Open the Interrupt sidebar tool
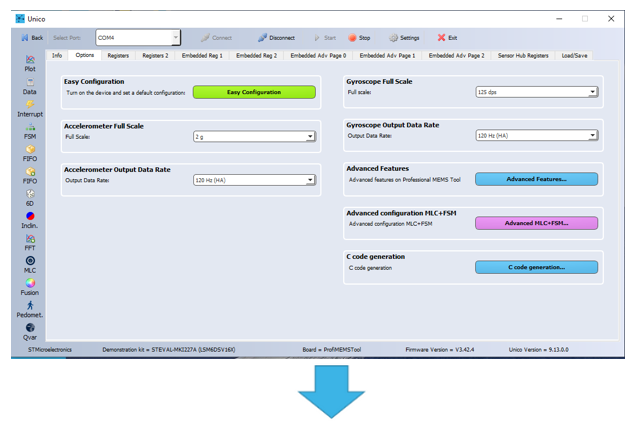Screen dimensions: 640x435 pos(30,109)
